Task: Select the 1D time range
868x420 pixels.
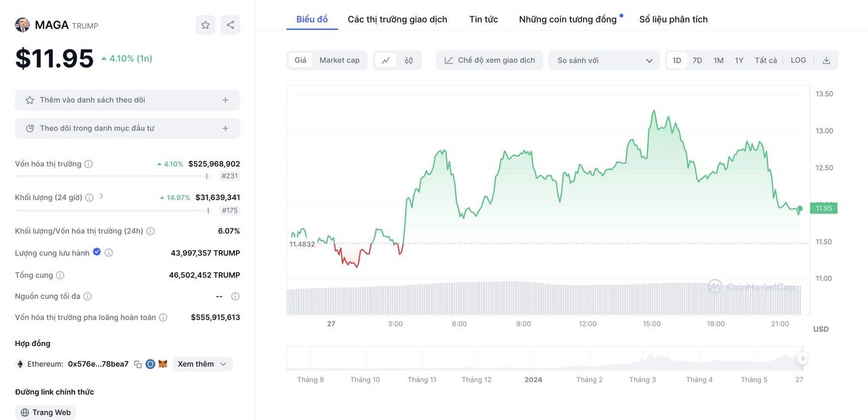Action: point(677,60)
